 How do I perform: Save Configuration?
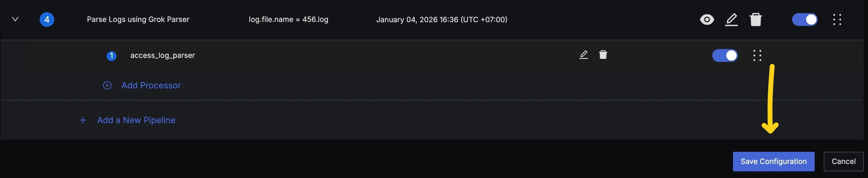773,162
